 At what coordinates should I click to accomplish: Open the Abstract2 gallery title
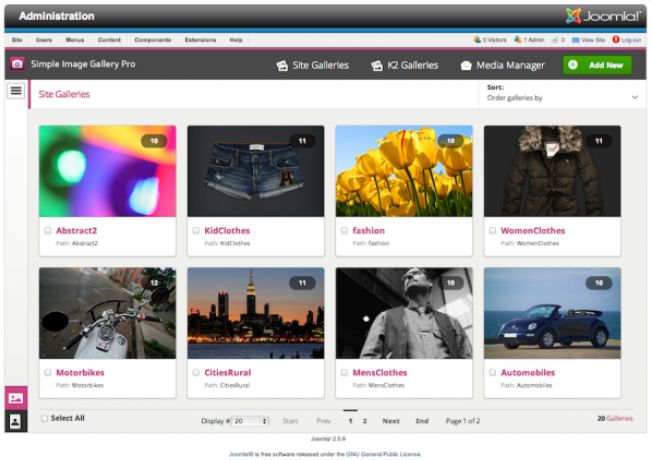tap(76, 230)
